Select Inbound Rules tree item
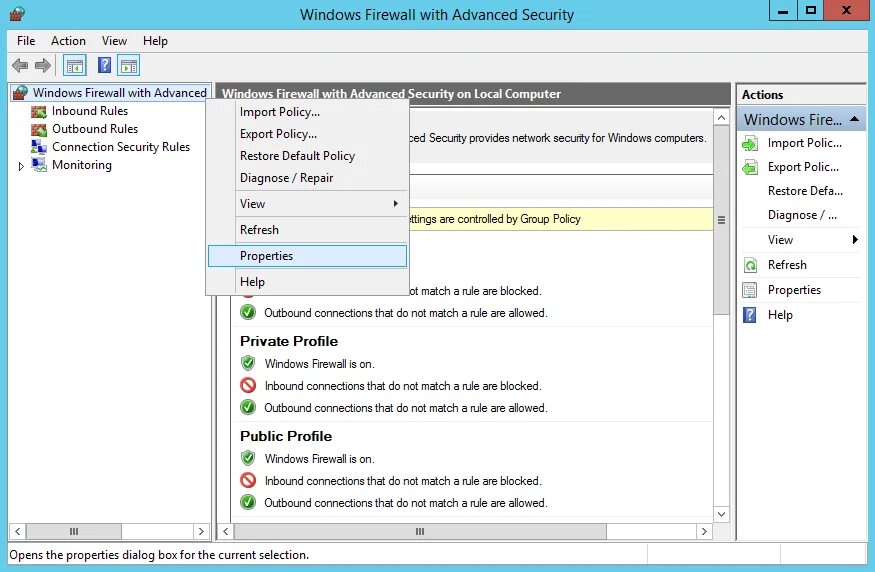The image size is (875, 572). [90, 111]
